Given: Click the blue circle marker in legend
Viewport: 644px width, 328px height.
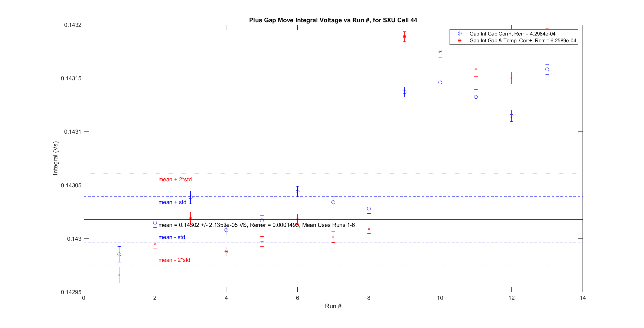Looking at the screenshot, I should tap(460, 34).
